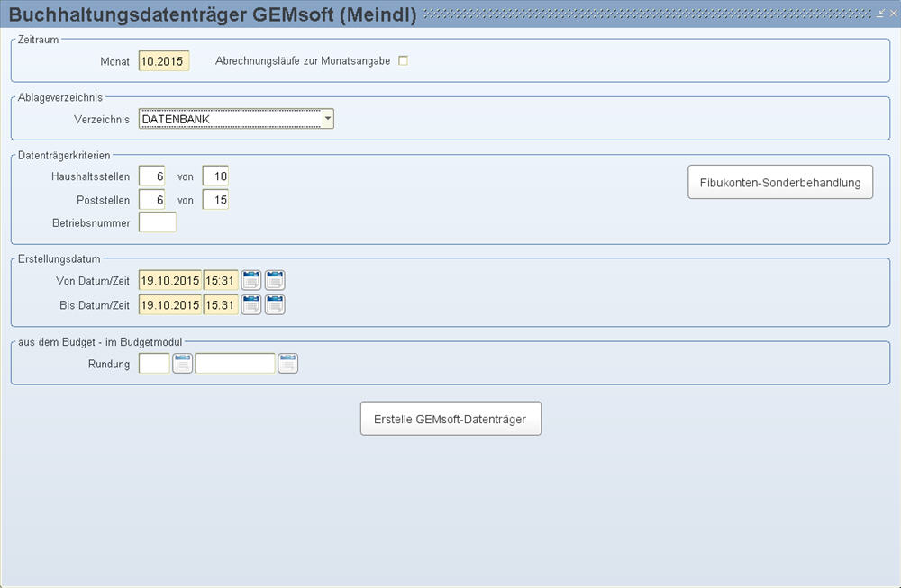
Task: Focus the Bis Zeit field 15:31
Action: 221,305
